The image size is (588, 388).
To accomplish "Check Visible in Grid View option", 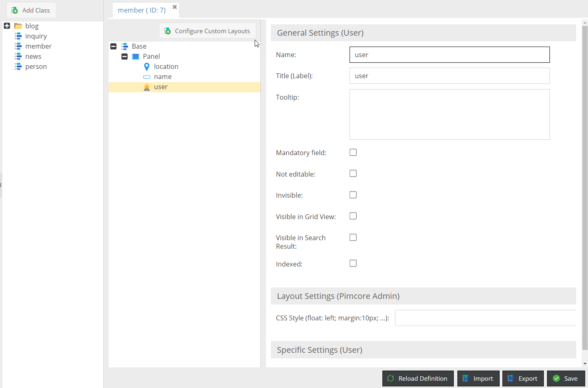I will click(353, 216).
